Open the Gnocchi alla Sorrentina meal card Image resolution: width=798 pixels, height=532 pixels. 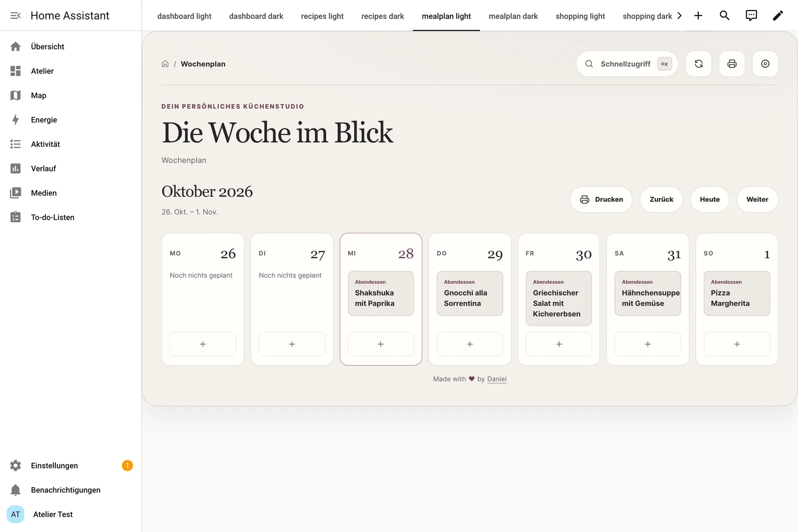click(x=470, y=293)
